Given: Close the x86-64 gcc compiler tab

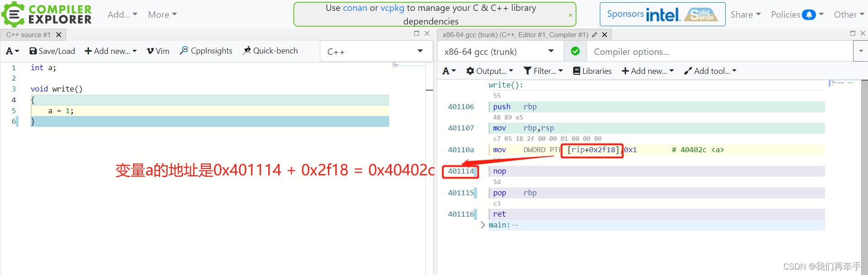Looking at the screenshot, I should click(604, 34).
